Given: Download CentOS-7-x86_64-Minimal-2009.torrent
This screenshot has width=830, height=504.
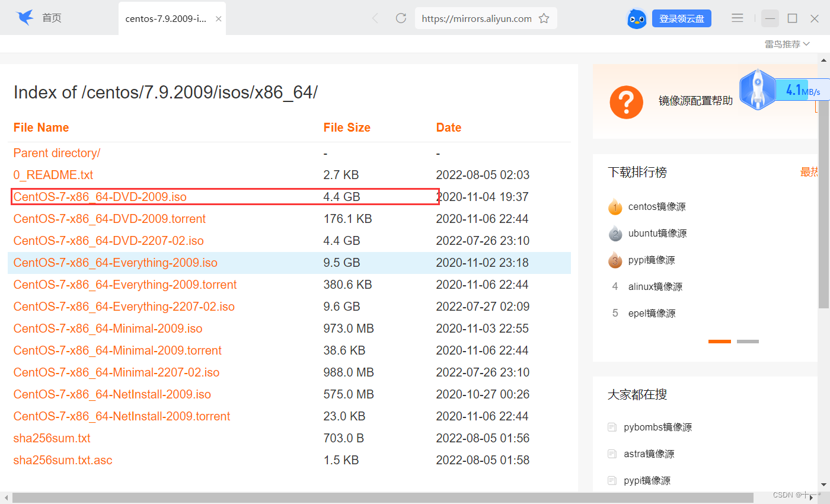Looking at the screenshot, I should [117, 350].
